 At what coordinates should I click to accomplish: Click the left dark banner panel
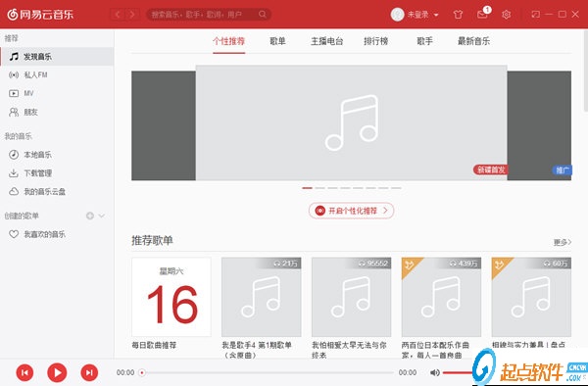pyautogui.click(x=164, y=125)
